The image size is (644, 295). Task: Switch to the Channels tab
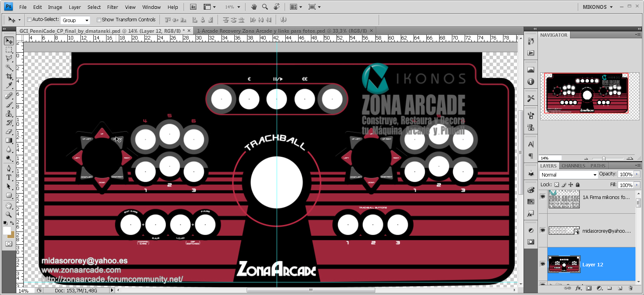(574, 166)
